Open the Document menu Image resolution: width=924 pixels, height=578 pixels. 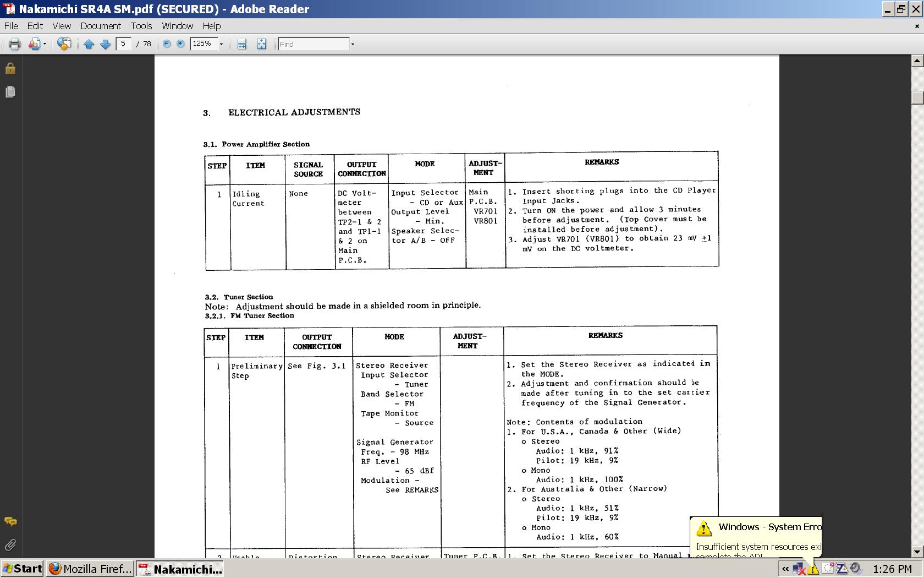coord(101,26)
